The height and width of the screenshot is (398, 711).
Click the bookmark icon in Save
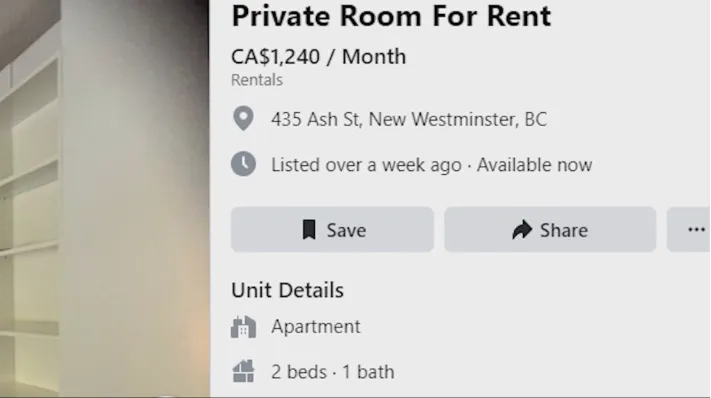309,230
